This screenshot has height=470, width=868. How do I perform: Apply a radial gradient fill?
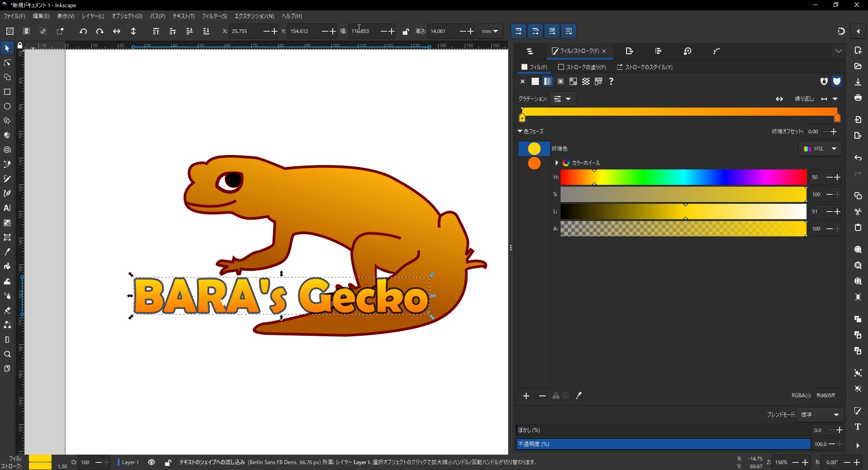point(560,81)
